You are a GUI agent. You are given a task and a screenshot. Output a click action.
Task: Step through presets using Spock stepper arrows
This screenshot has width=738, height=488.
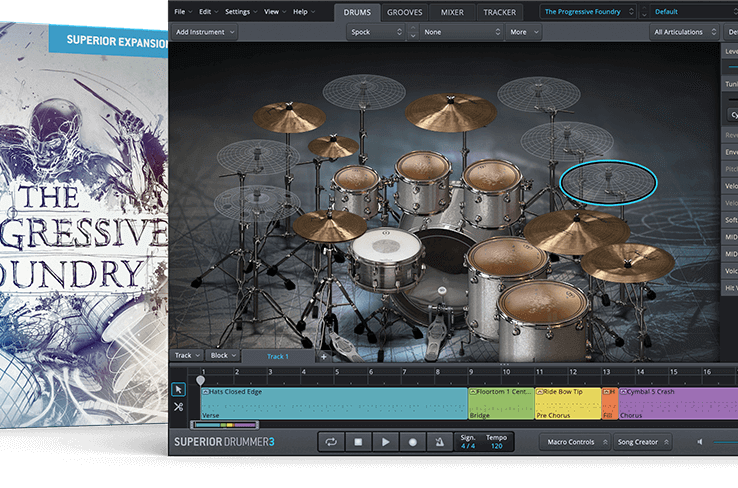[413, 32]
